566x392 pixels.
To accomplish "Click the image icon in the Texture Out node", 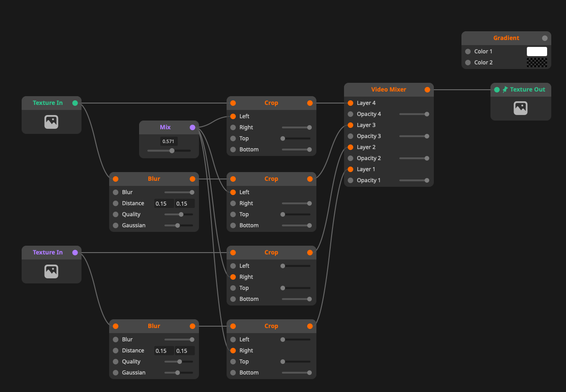I will pyautogui.click(x=520, y=108).
